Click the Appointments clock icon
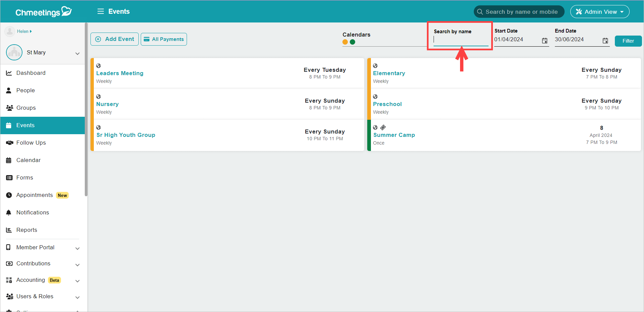This screenshot has height=312, width=644. point(9,195)
